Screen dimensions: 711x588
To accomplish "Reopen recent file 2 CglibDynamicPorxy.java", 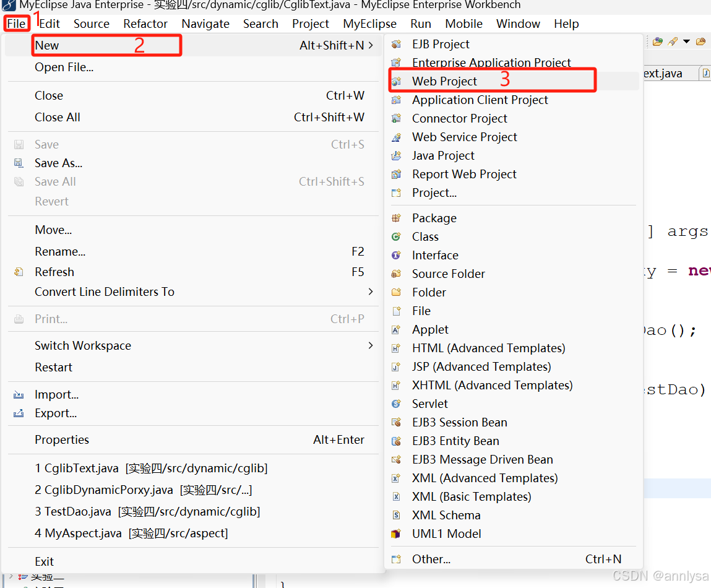I will 144,490.
